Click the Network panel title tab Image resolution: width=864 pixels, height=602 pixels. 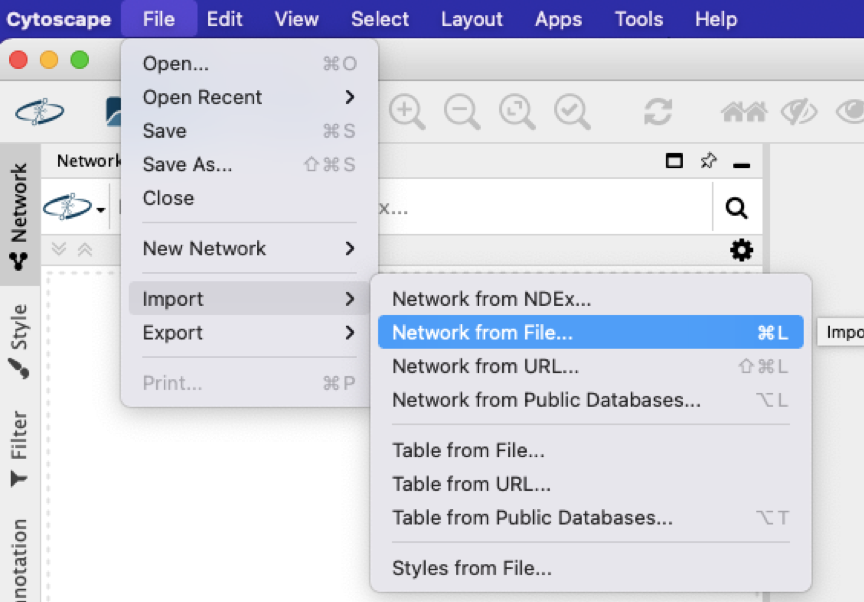click(x=89, y=161)
